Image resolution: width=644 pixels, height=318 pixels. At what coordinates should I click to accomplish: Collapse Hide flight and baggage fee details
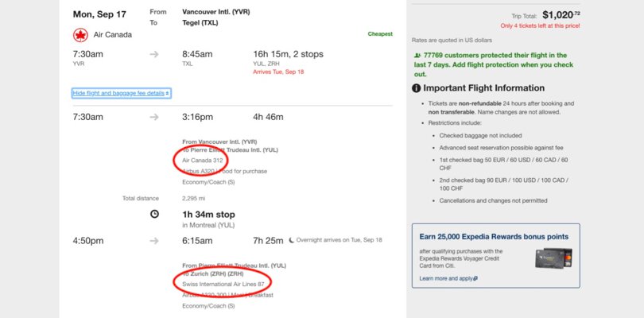pos(121,93)
